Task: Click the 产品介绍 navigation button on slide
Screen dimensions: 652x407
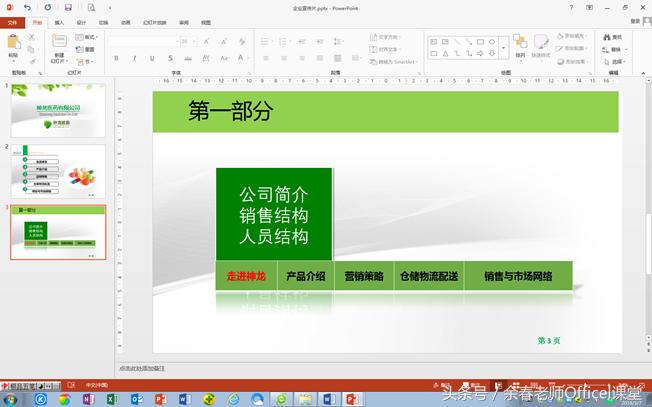Action: [x=306, y=276]
